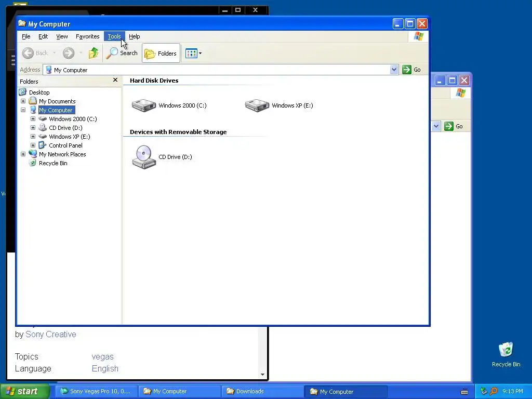The height and width of the screenshot is (399, 532).
Task: Open address dropdown in background window
Action: pyautogui.click(x=436, y=126)
